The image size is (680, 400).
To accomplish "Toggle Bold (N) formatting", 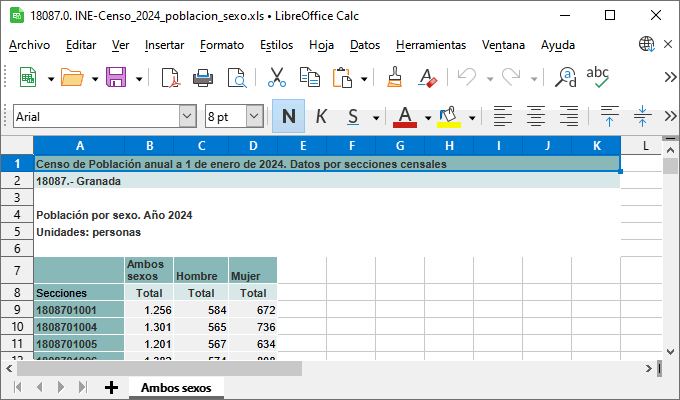I will [x=288, y=116].
